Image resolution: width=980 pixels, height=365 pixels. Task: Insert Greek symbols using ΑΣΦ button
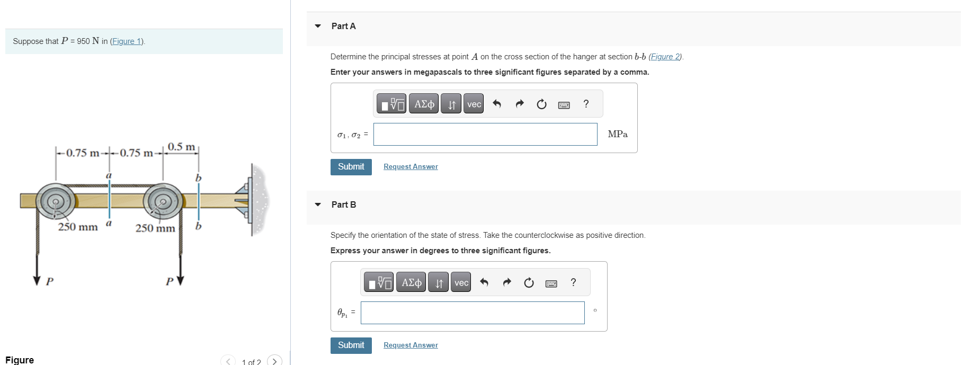tap(423, 104)
